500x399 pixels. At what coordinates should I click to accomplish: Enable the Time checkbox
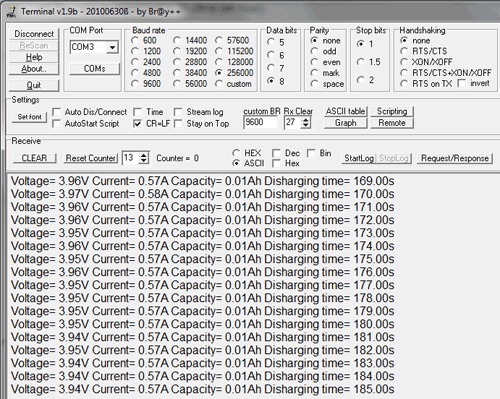[x=137, y=112]
